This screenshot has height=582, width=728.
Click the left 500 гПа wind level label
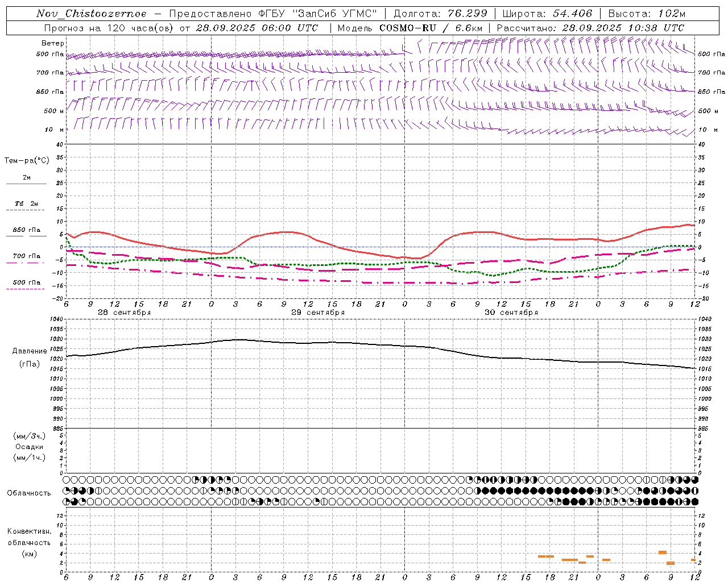click(x=50, y=55)
